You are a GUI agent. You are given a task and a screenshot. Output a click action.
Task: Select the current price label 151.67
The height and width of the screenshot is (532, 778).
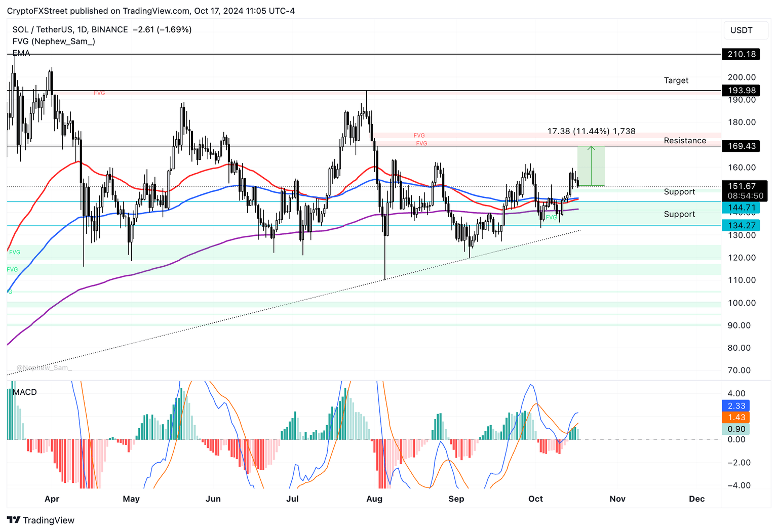[x=741, y=186]
